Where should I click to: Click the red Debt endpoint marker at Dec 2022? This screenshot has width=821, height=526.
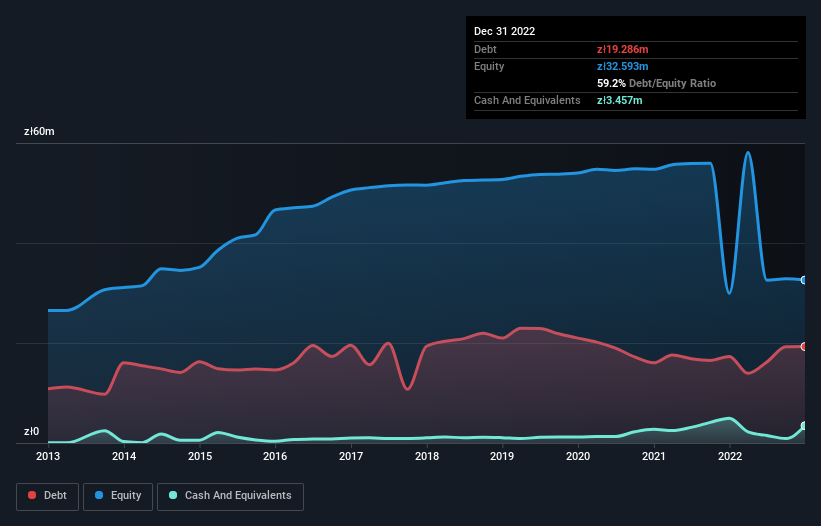point(804,346)
